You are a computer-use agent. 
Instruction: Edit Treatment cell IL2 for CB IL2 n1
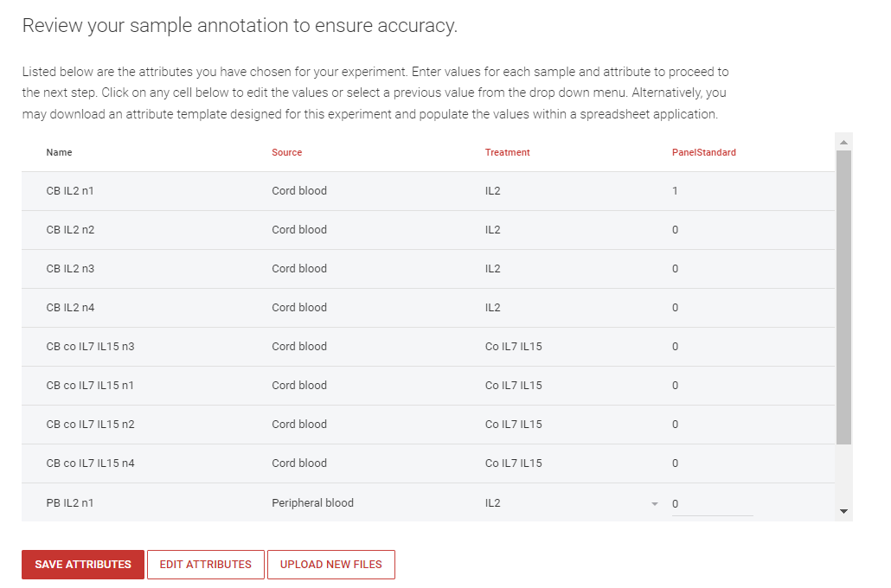click(x=493, y=191)
